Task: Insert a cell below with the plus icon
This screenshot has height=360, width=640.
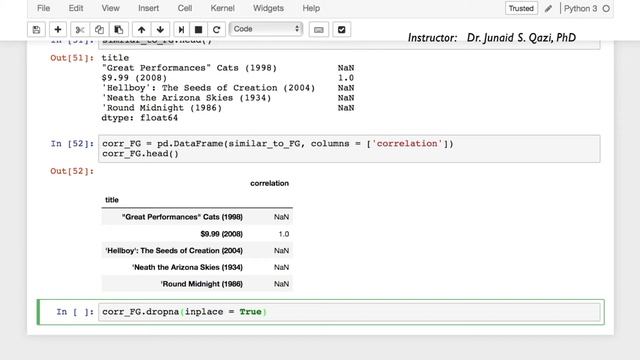Action: click(x=58, y=29)
